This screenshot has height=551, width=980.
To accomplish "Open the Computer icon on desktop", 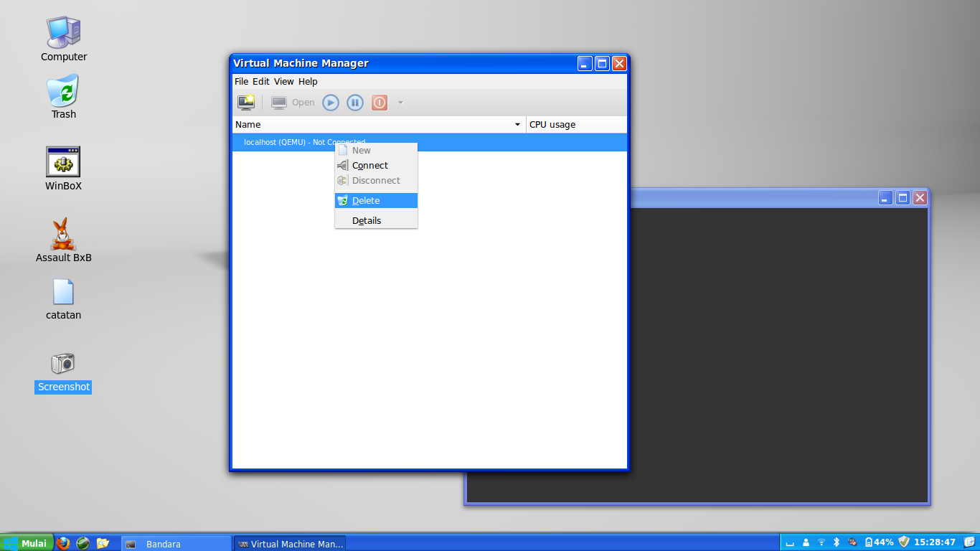I will pyautogui.click(x=62, y=34).
